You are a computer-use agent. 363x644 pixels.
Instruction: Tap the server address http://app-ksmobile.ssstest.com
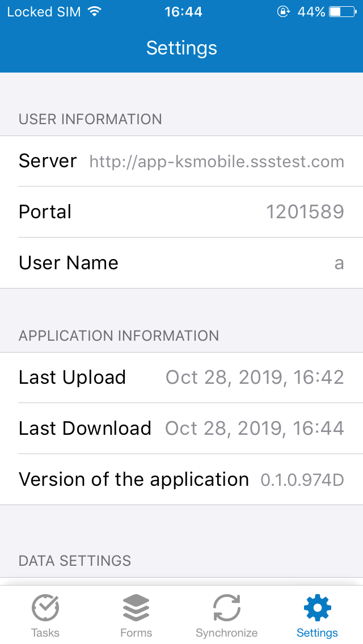click(217, 162)
